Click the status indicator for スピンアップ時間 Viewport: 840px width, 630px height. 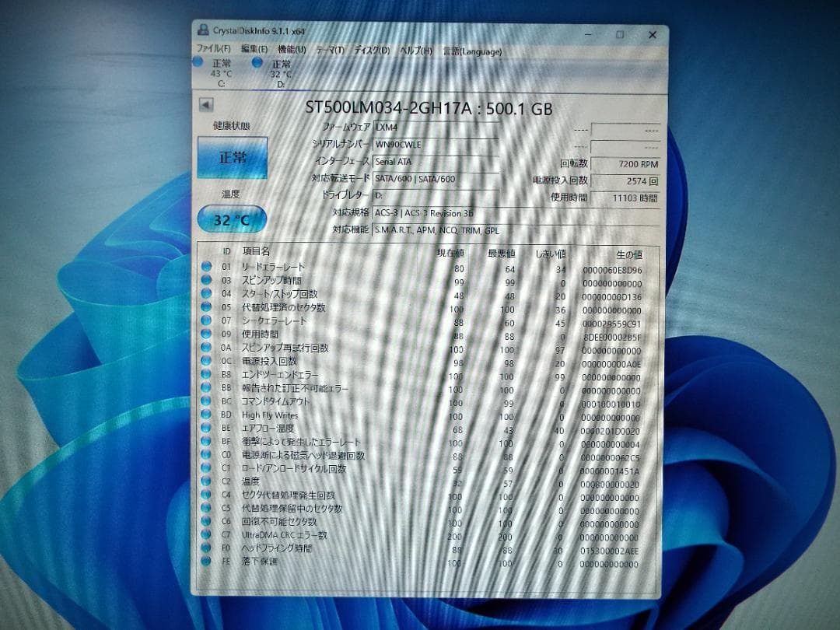tap(205, 280)
